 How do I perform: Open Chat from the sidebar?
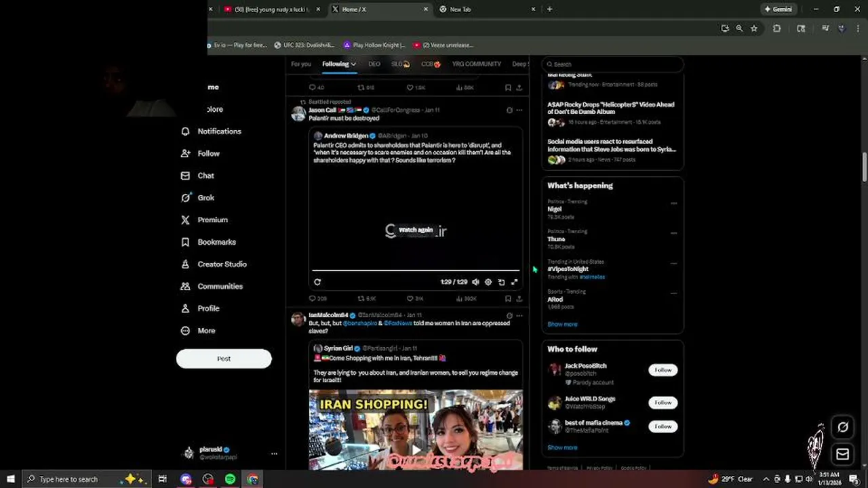click(197, 176)
